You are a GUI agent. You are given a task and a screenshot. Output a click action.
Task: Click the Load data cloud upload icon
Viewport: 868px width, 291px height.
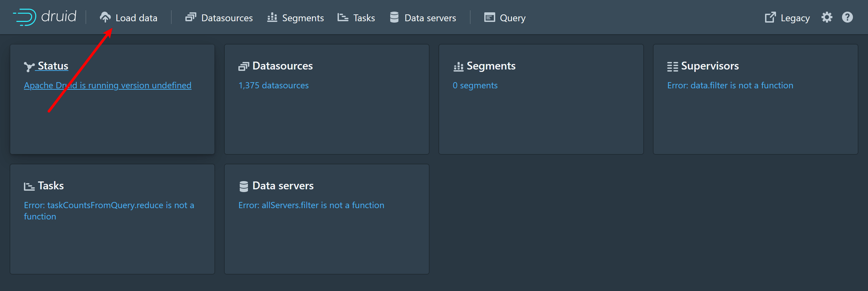(105, 17)
